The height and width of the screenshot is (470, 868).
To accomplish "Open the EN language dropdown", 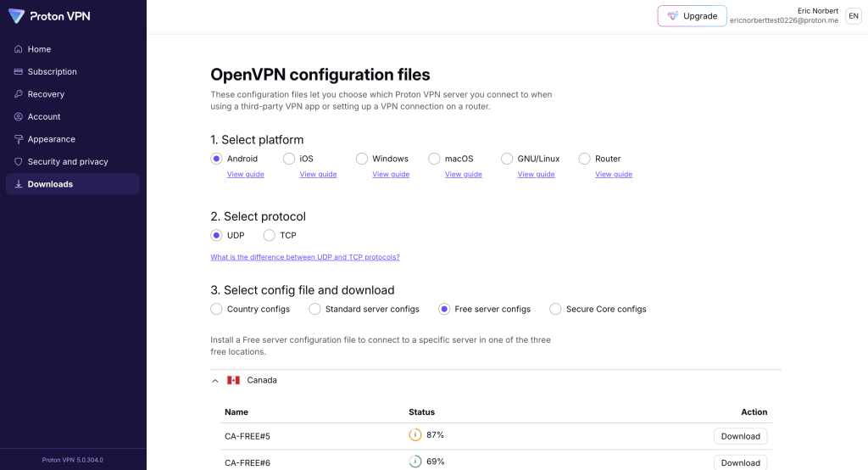I will coord(853,16).
